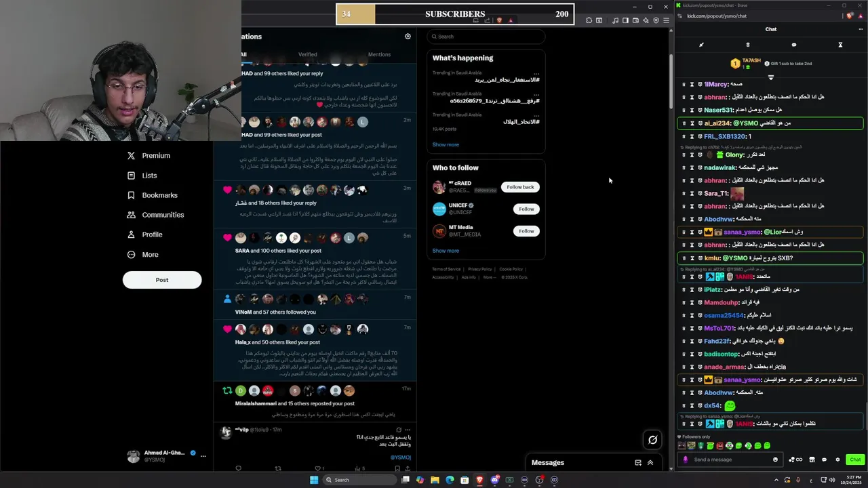
Task: Open Lists in the X sidebar
Action: [x=142, y=176]
